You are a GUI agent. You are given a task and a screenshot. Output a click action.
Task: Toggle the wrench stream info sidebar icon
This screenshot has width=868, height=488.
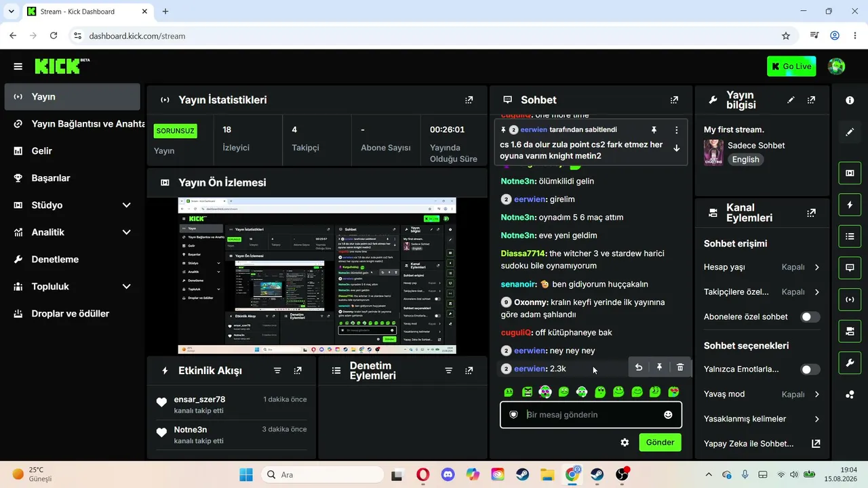click(x=850, y=363)
